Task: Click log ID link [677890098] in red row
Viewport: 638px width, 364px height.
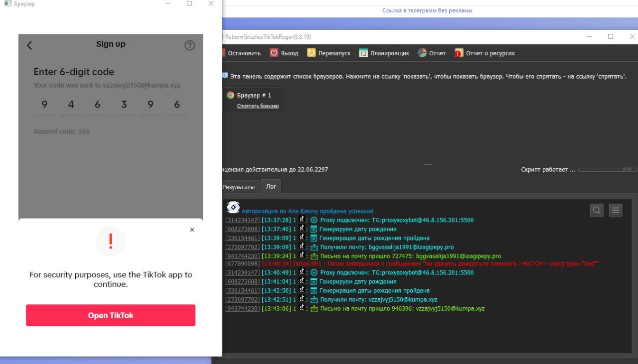Action: click(243, 264)
